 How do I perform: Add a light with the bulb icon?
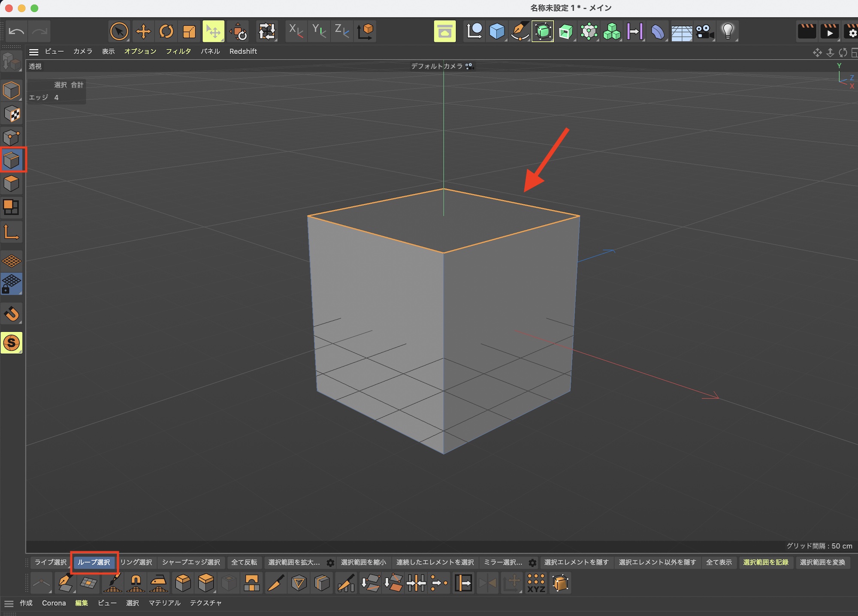click(x=728, y=31)
